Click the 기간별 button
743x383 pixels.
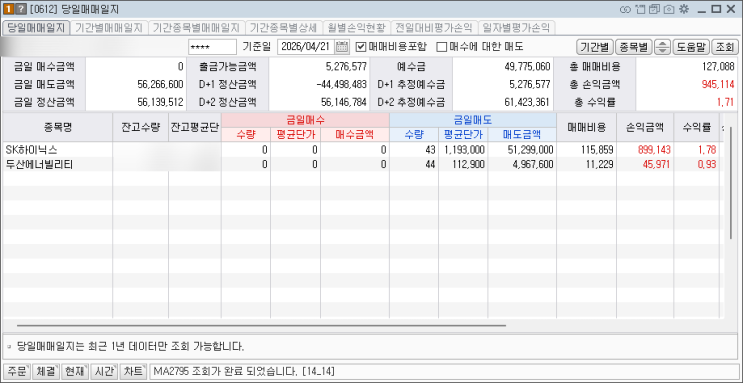[x=595, y=46]
